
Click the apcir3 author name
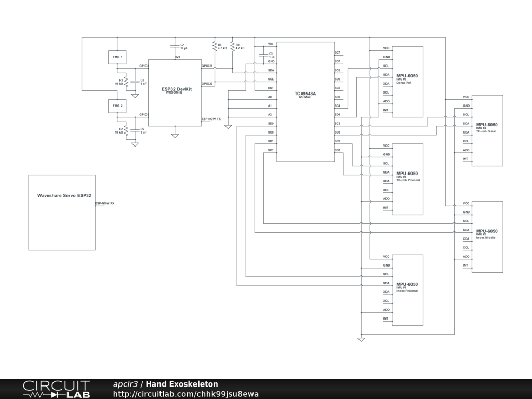point(126,384)
